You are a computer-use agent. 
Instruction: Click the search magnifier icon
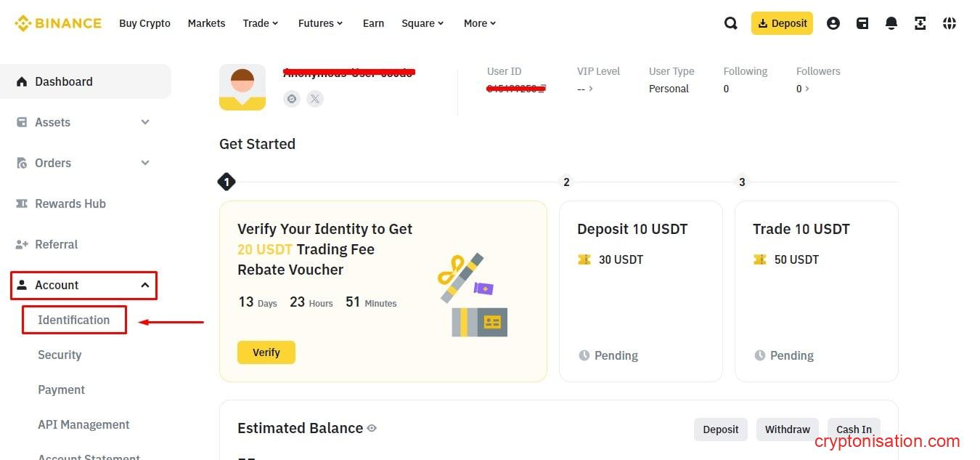[x=731, y=23]
